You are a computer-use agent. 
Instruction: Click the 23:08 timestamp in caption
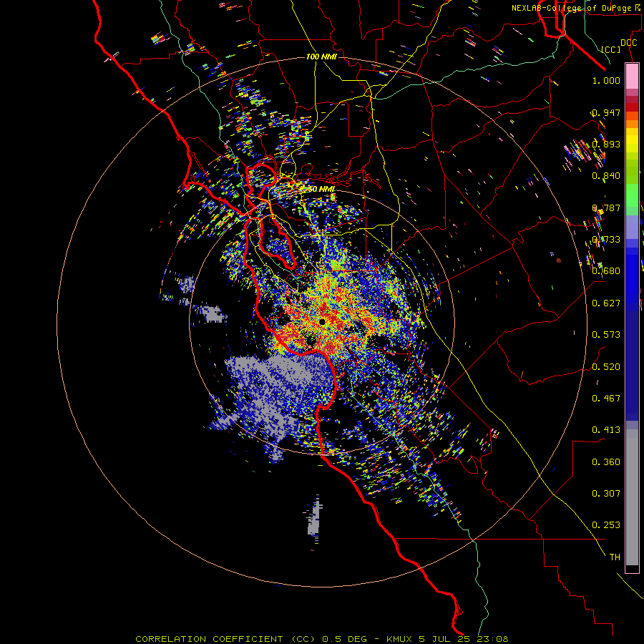(x=493, y=639)
